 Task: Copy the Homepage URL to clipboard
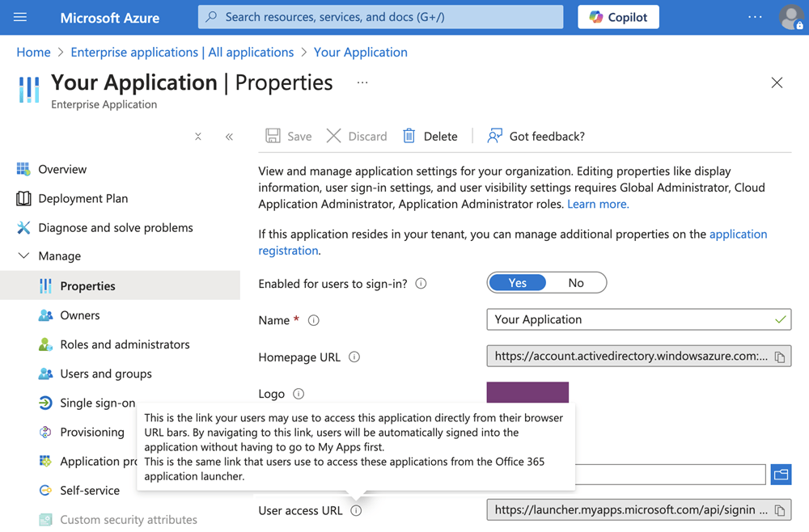click(780, 357)
